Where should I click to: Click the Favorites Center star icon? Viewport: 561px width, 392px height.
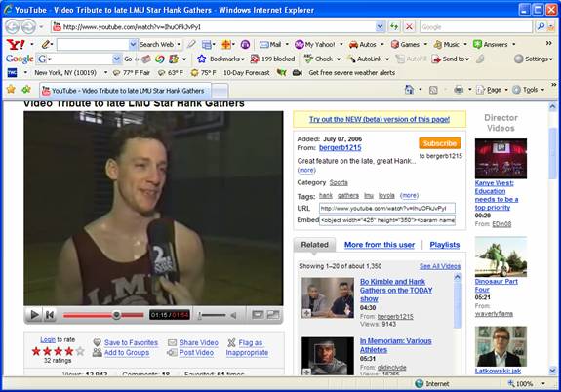[x=11, y=89]
